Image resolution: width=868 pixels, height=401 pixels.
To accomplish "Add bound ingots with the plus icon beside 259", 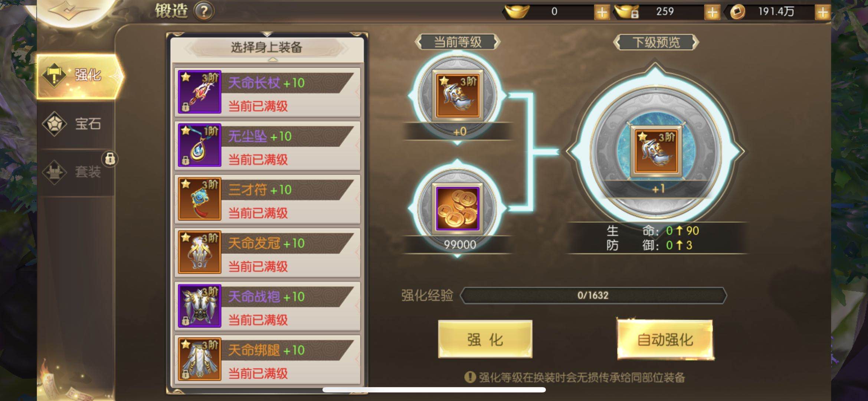I will (x=712, y=12).
